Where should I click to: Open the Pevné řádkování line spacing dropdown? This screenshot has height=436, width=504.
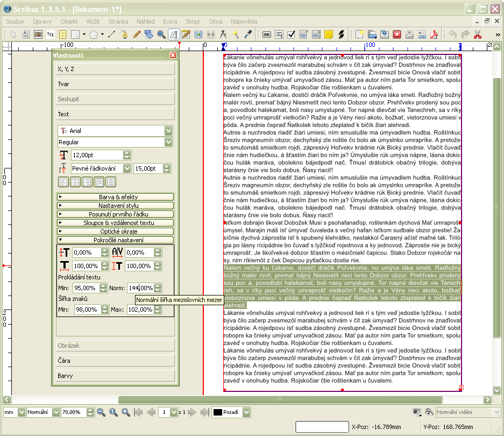coord(127,168)
